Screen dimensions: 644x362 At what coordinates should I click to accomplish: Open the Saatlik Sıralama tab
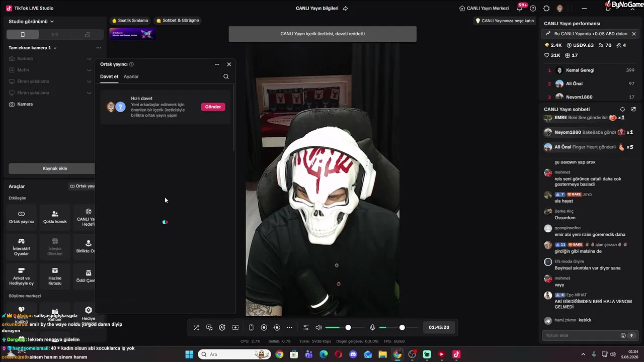point(130,21)
